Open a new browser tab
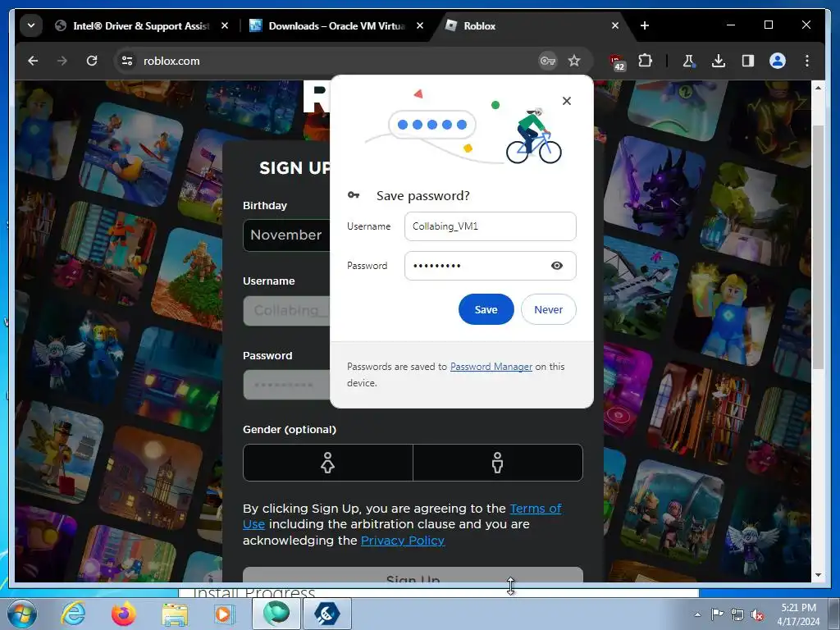 (645, 25)
